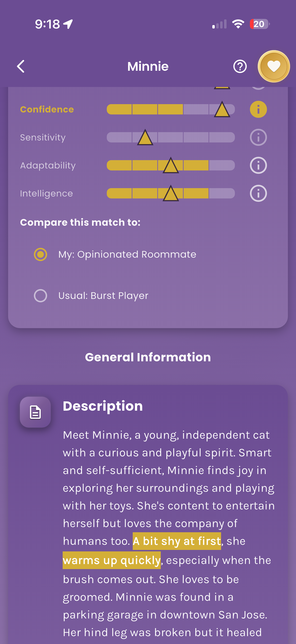Select the My: Opinionated Roommate radio button
Image resolution: width=296 pixels, height=644 pixels.
coord(40,254)
